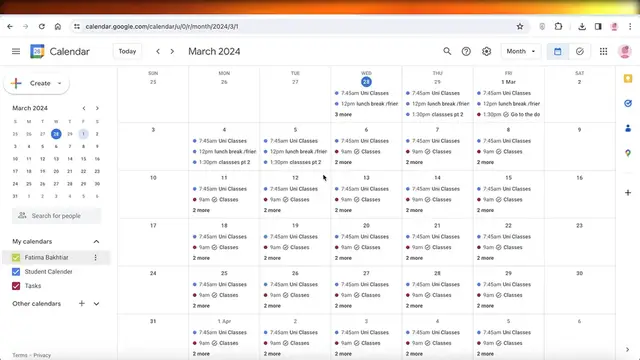Expand Other calendars section
Screen dimensions: 640x360
pyautogui.click(x=96, y=304)
